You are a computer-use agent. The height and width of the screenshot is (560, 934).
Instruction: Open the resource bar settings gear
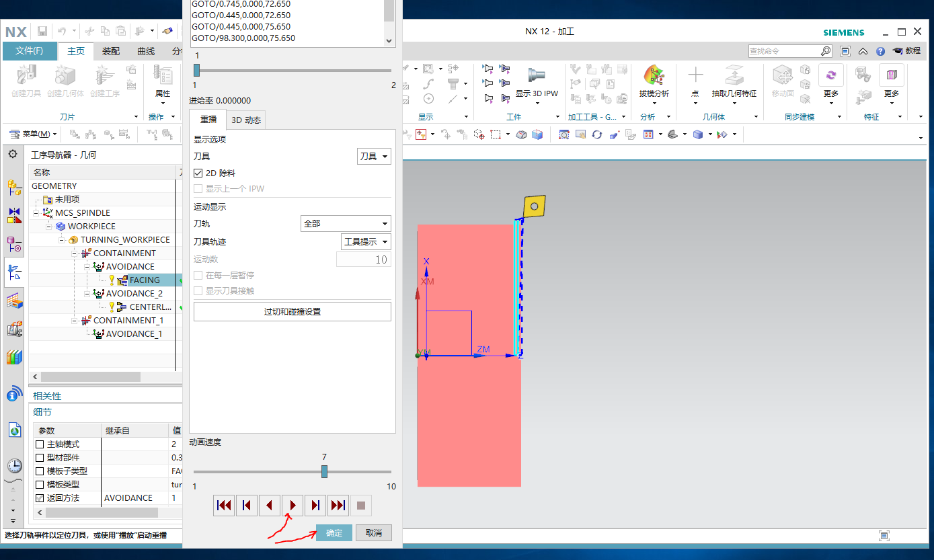tap(13, 154)
